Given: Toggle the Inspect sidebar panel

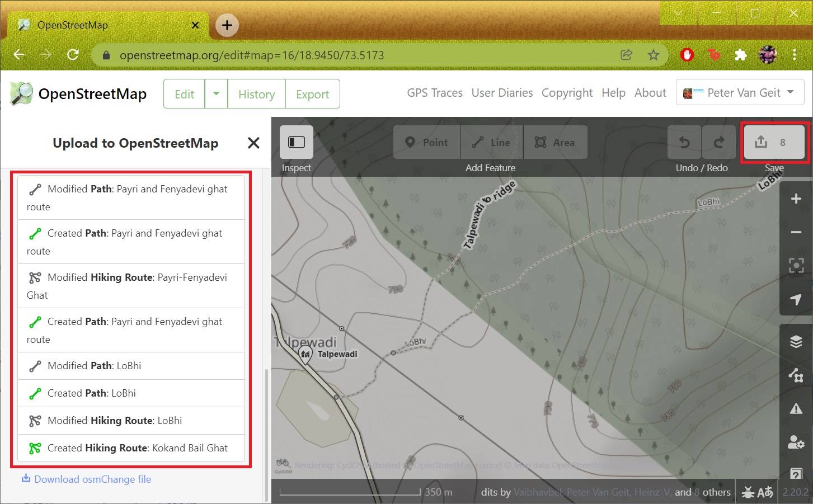Looking at the screenshot, I should (296, 142).
